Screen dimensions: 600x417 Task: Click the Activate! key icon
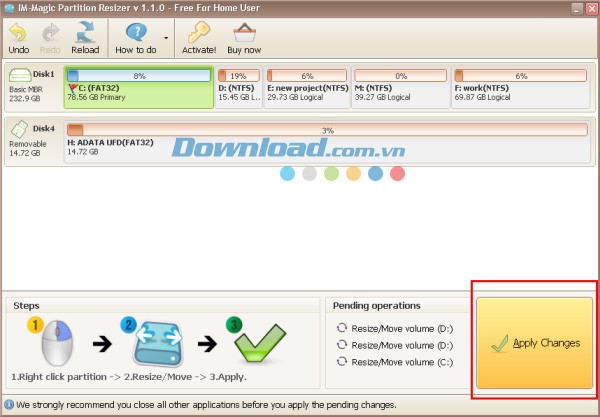click(x=199, y=33)
